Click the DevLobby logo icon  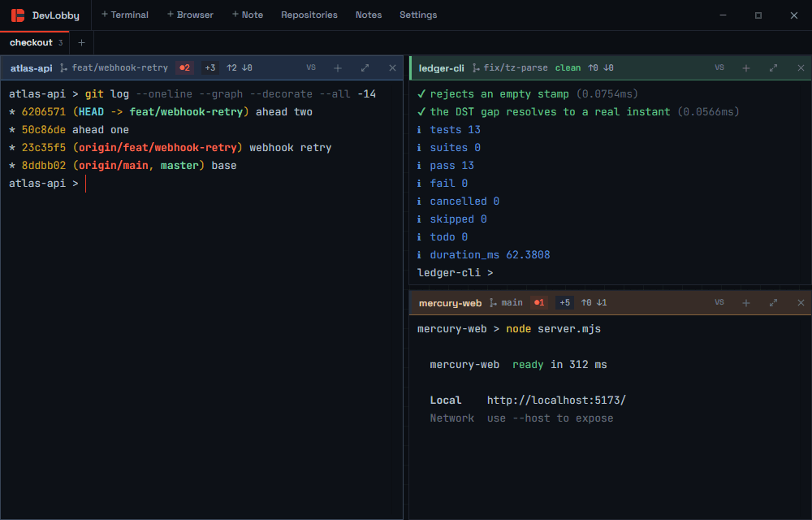[18, 15]
